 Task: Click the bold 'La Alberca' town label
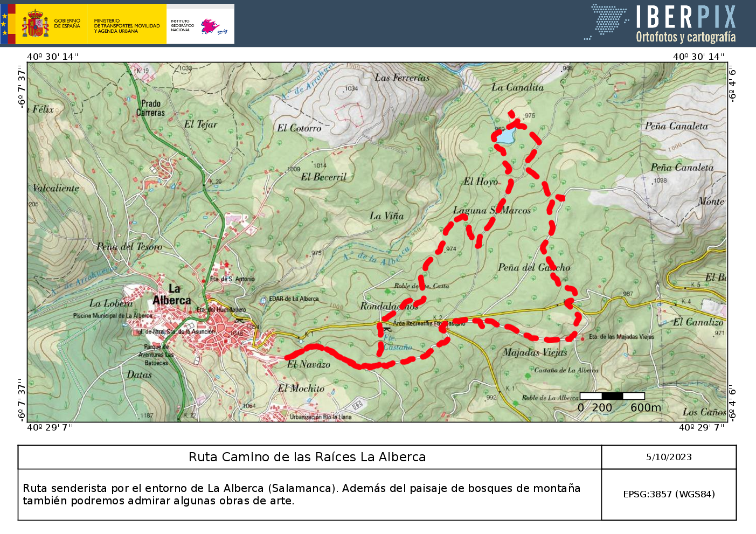172,295
